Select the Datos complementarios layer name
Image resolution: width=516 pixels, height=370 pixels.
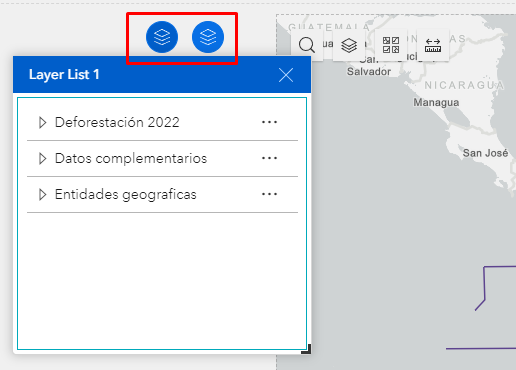pyautogui.click(x=131, y=158)
